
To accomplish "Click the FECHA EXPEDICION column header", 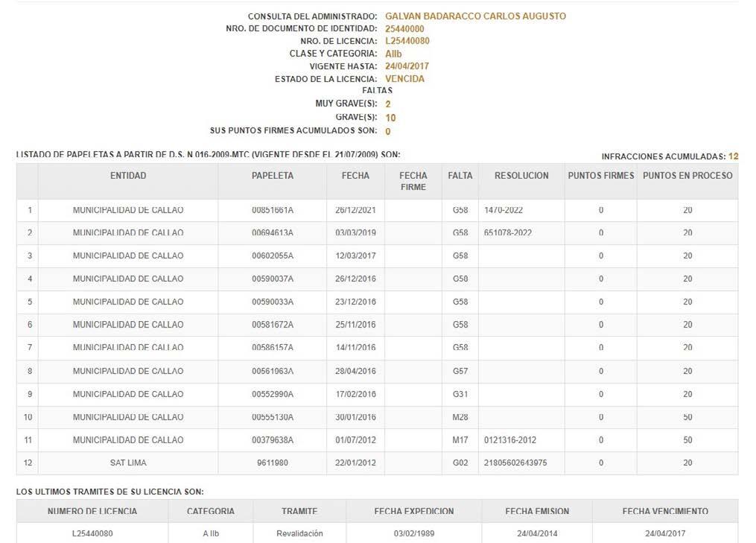I will (x=413, y=511).
